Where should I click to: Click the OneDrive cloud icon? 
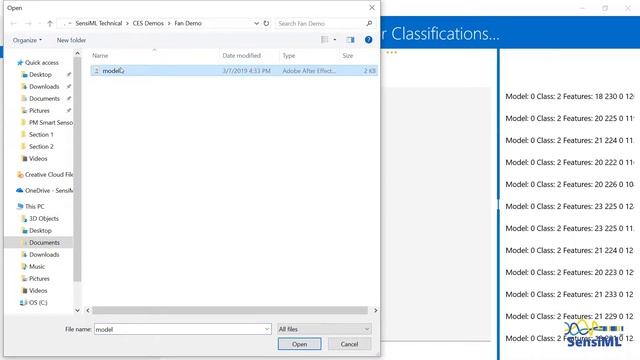(19, 191)
